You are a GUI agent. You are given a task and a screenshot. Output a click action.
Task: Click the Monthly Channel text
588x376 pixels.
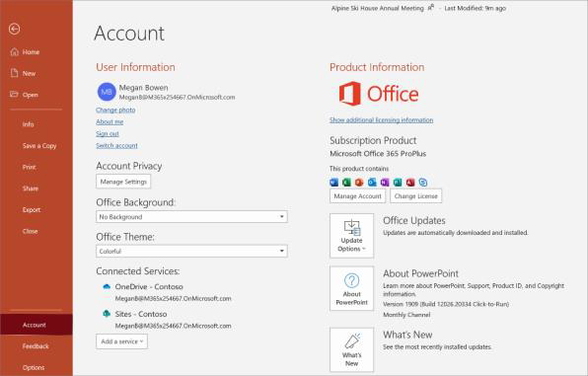(x=406, y=315)
